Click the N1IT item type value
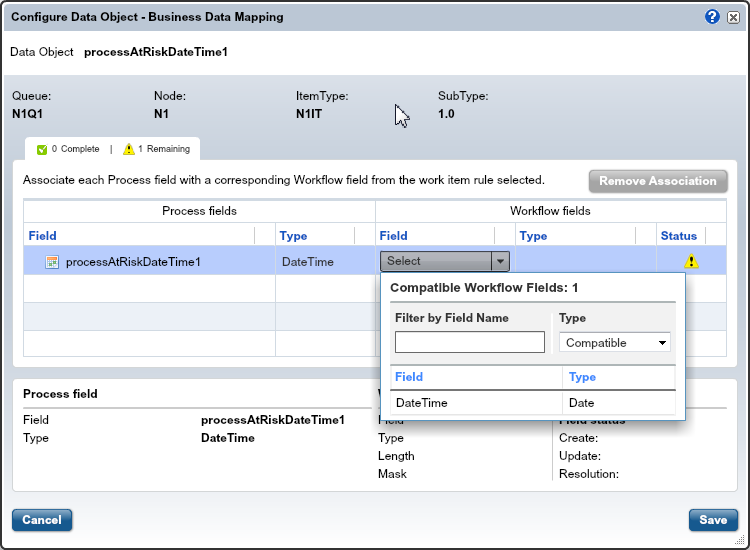Image resolution: width=750 pixels, height=550 pixels. (309, 114)
